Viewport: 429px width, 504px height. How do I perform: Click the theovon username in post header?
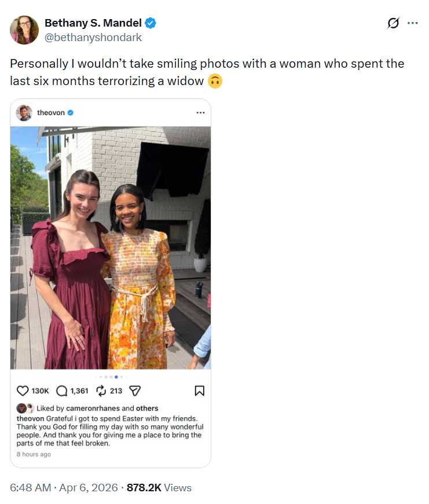pyautogui.click(x=50, y=112)
